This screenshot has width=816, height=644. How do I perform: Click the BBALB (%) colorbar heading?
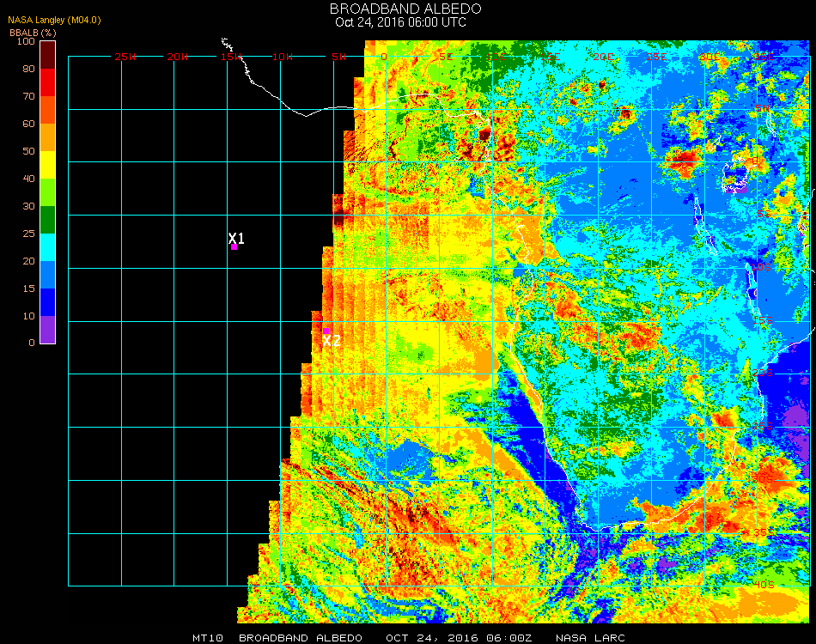pos(33,32)
